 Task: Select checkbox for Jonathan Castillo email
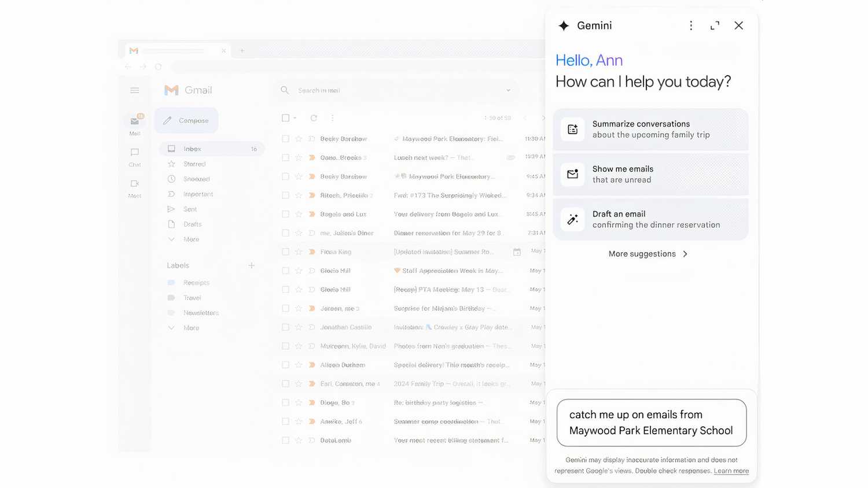(x=285, y=327)
